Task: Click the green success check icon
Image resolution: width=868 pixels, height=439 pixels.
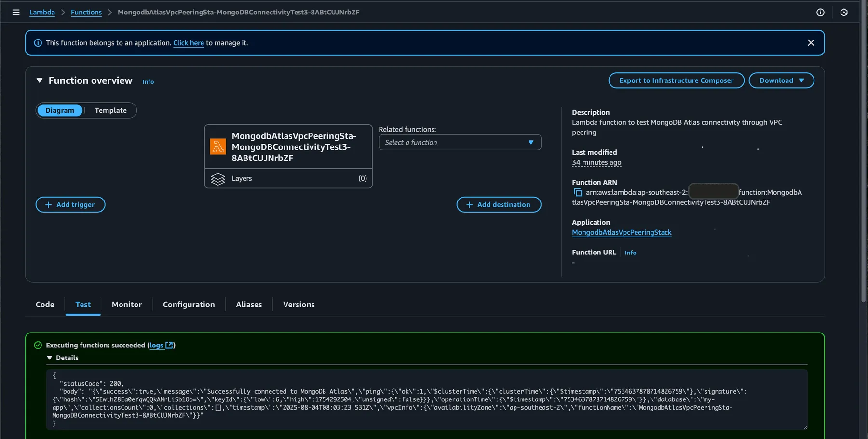Action: [38, 345]
